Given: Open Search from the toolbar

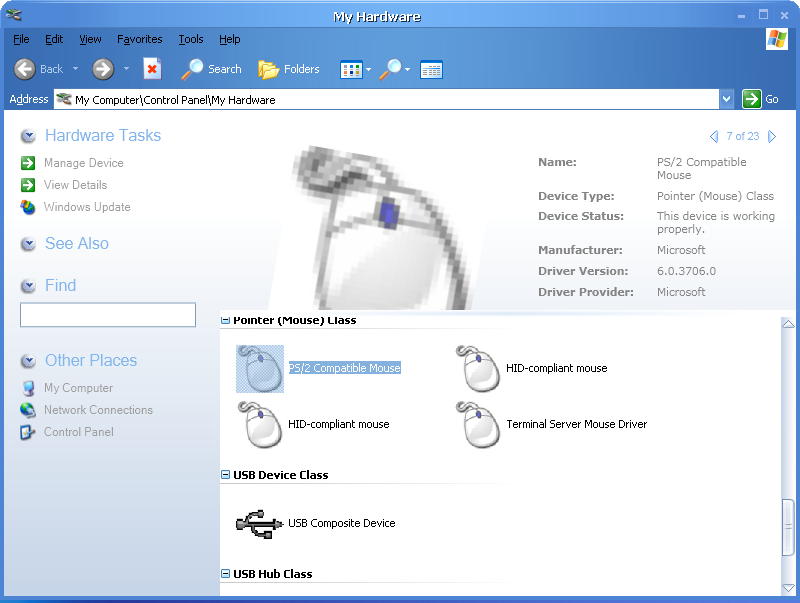Looking at the screenshot, I should 211,69.
